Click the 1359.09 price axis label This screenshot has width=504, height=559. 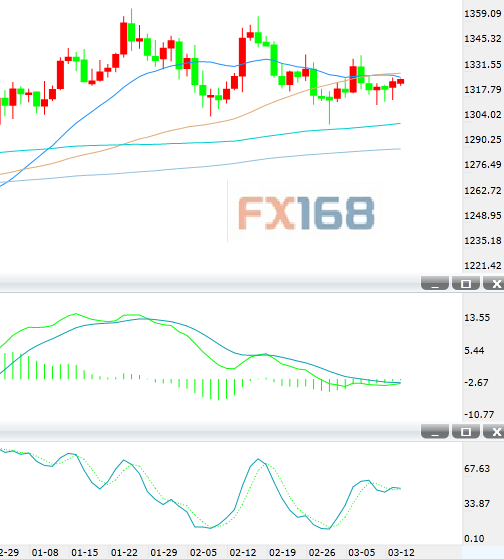point(483,14)
